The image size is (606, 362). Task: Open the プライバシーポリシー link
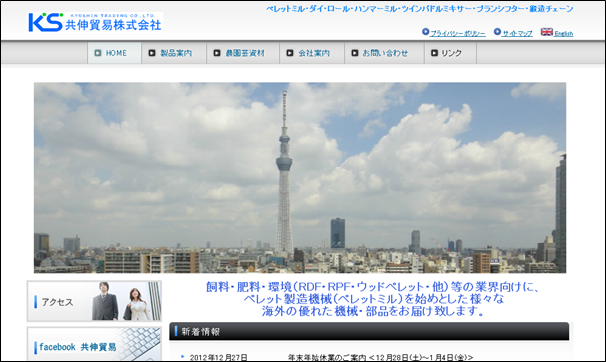coord(458,34)
